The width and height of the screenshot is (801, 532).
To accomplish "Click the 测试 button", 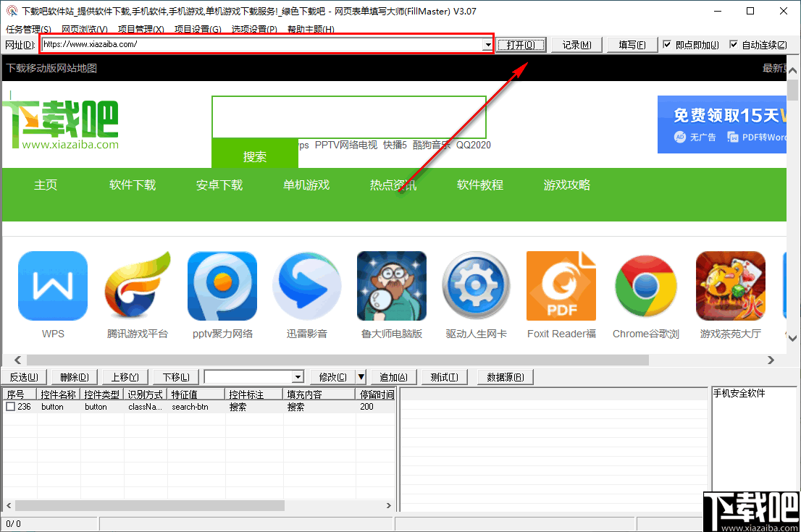I will [444, 377].
